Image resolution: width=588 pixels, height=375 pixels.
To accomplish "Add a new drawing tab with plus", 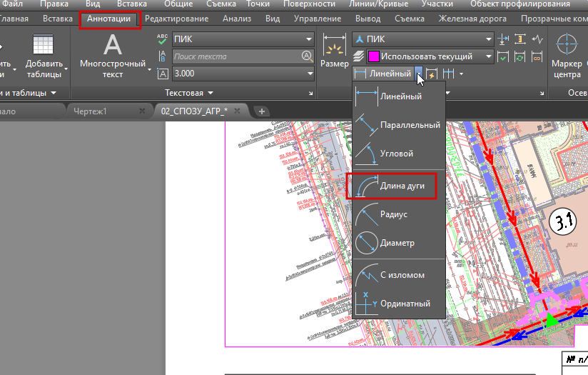I will (x=262, y=111).
